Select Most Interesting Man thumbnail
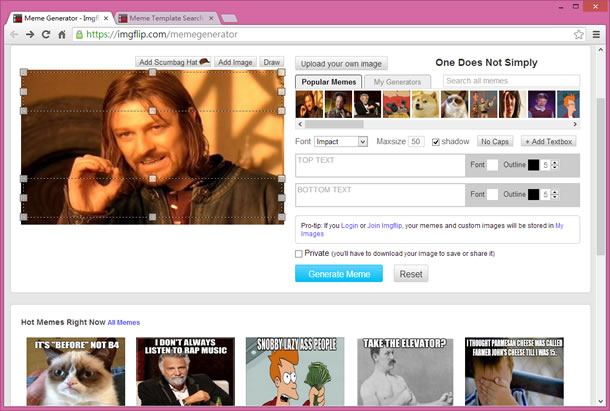The width and height of the screenshot is (610, 411). (x=367, y=104)
